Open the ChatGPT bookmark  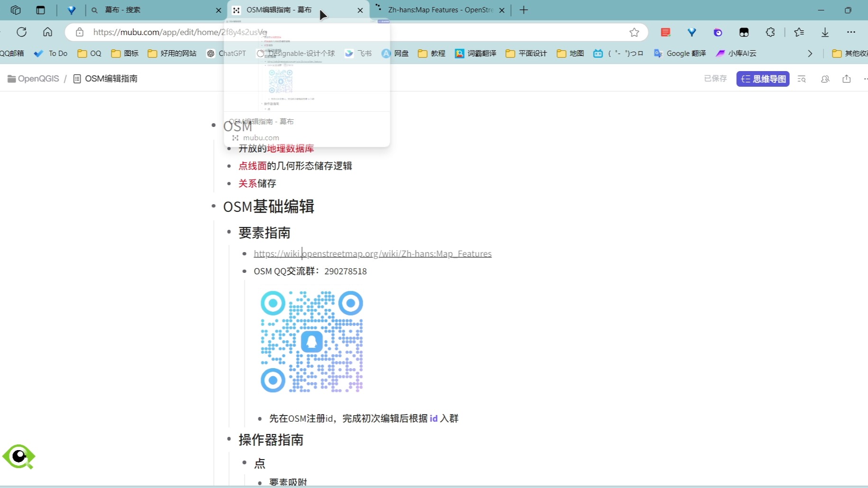point(227,54)
